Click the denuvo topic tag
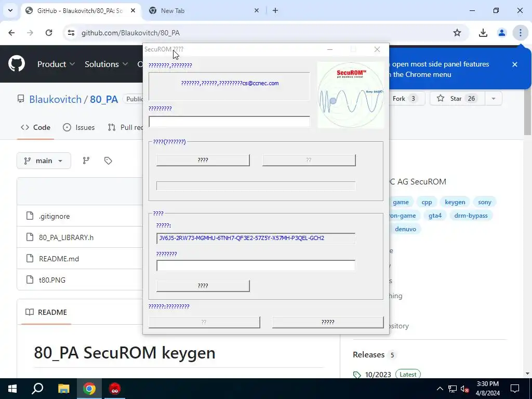Image resolution: width=532 pixels, height=399 pixels. point(405,229)
